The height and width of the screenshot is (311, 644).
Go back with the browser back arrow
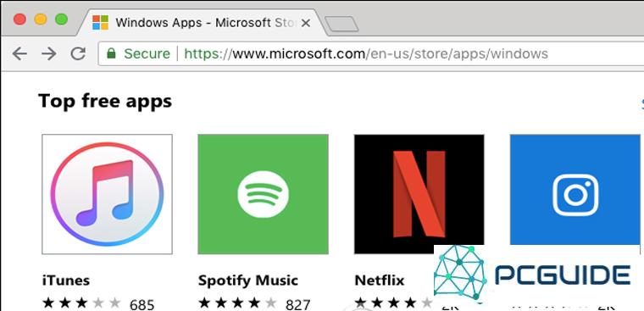click(19, 53)
